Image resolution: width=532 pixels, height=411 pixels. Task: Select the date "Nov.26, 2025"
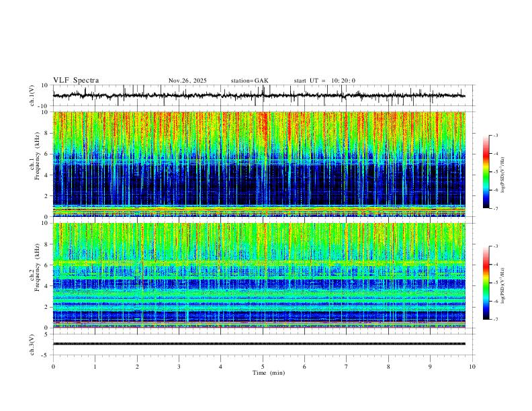[x=187, y=81]
